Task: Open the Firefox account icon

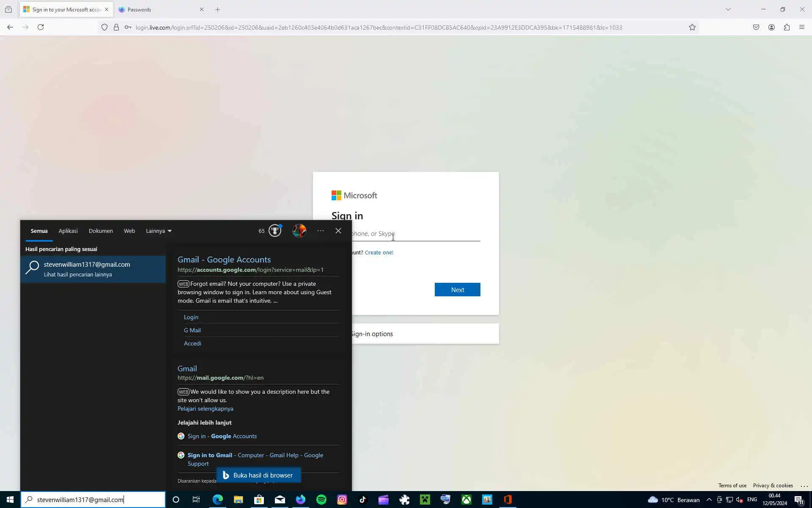Action: (771, 27)
